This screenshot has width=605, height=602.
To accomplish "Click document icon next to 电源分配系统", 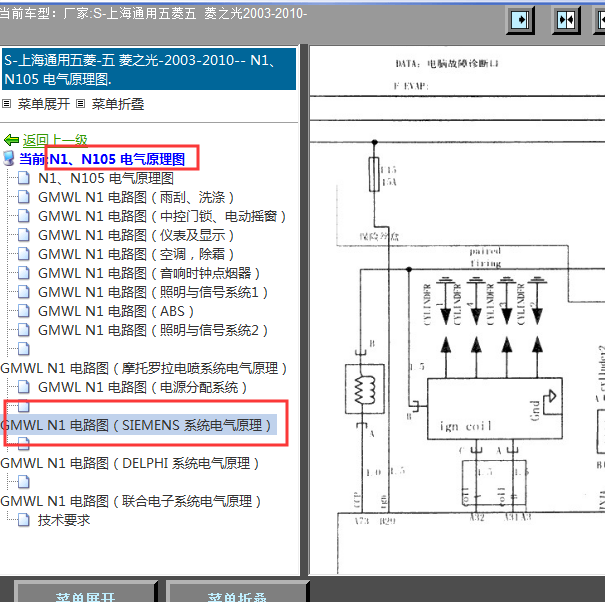I will (24, 387).
